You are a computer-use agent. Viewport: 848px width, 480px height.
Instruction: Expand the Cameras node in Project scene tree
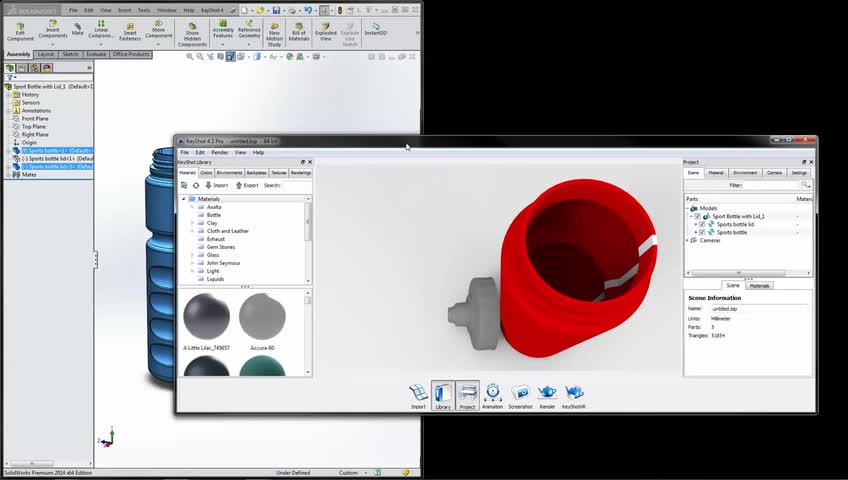coord(688,241)
